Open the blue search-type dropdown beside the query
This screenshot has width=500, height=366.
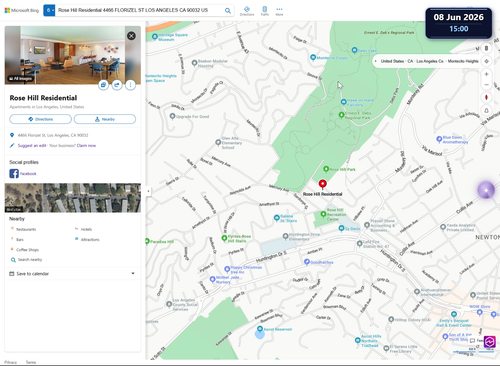pyautogui.click(x=49, y=10)
